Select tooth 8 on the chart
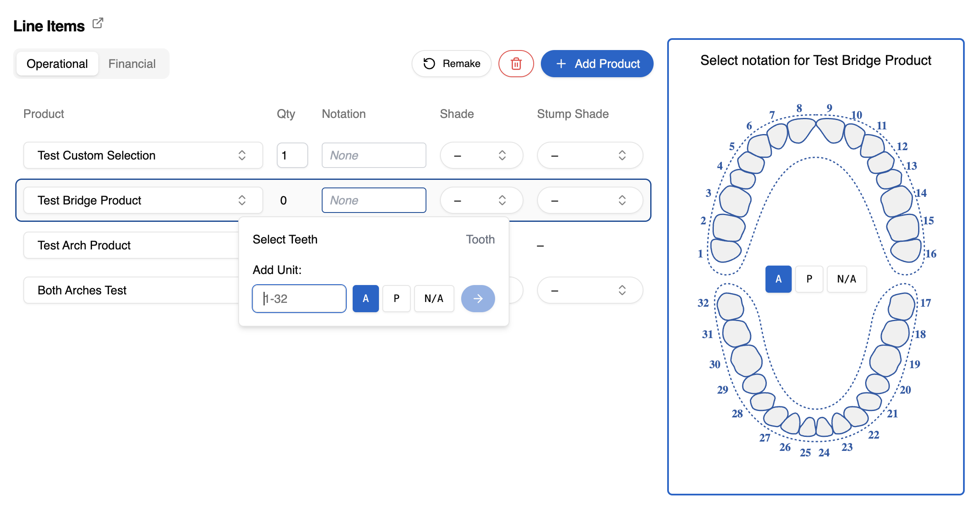Screen dimensions: 980x509 [801, 129]
